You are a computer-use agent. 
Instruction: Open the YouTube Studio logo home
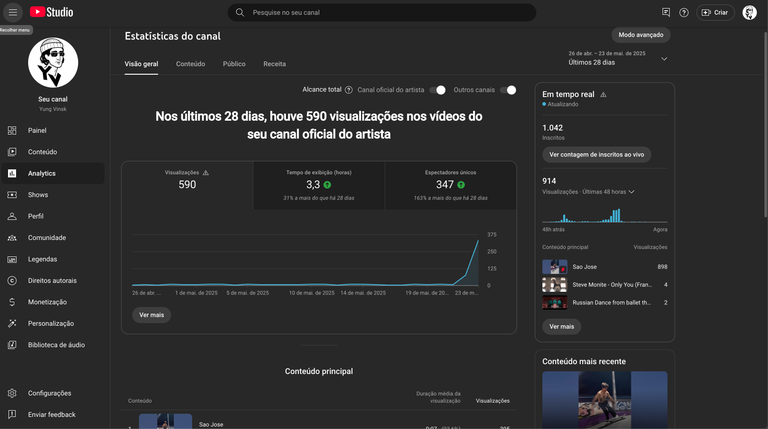click(51, 12)
